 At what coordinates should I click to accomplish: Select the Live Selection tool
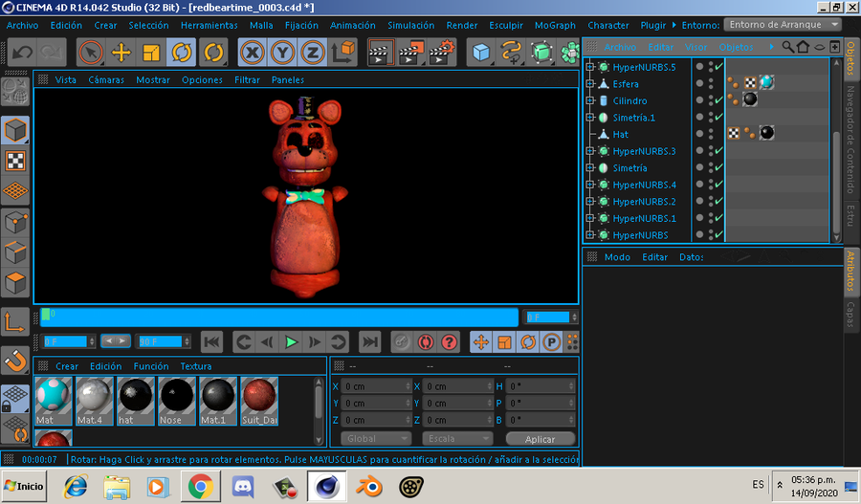[x=91, y=53]
